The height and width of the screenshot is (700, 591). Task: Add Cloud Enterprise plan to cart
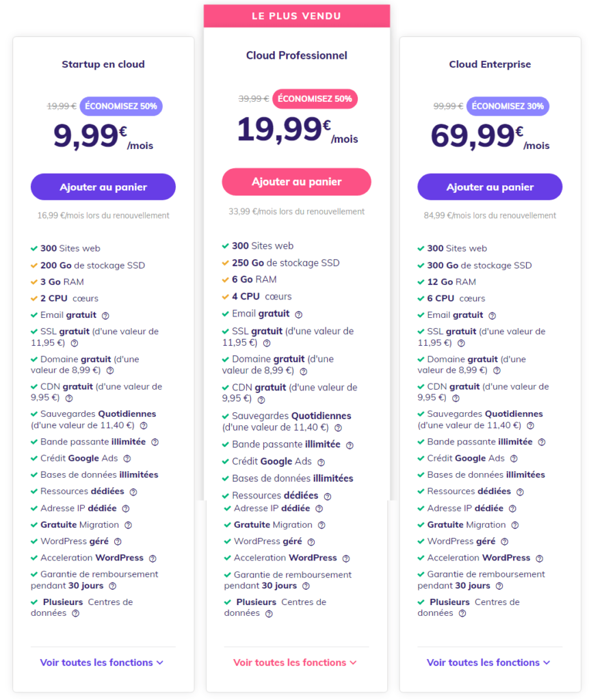pos(490,187)
